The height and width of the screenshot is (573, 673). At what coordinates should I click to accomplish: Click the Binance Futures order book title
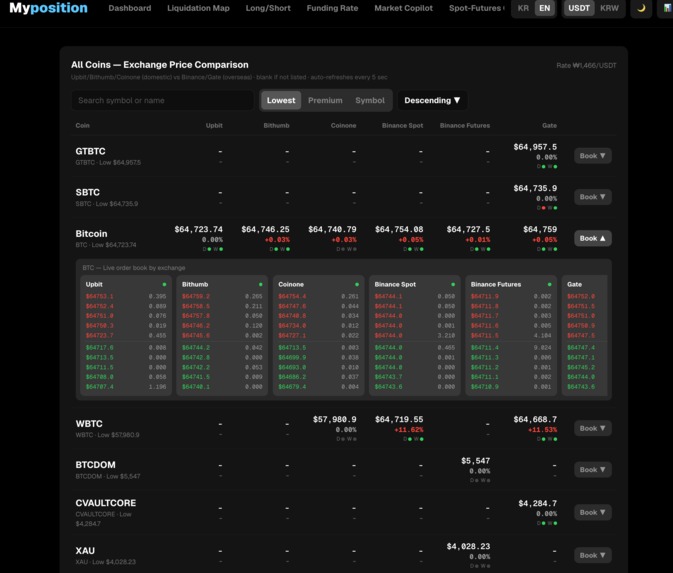pyautogui.click(x=496, y=284)
